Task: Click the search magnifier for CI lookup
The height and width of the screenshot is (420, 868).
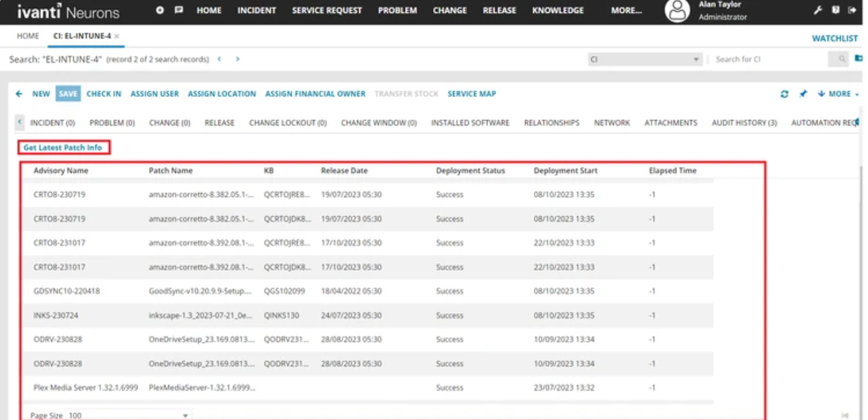Action: (840, 59)
